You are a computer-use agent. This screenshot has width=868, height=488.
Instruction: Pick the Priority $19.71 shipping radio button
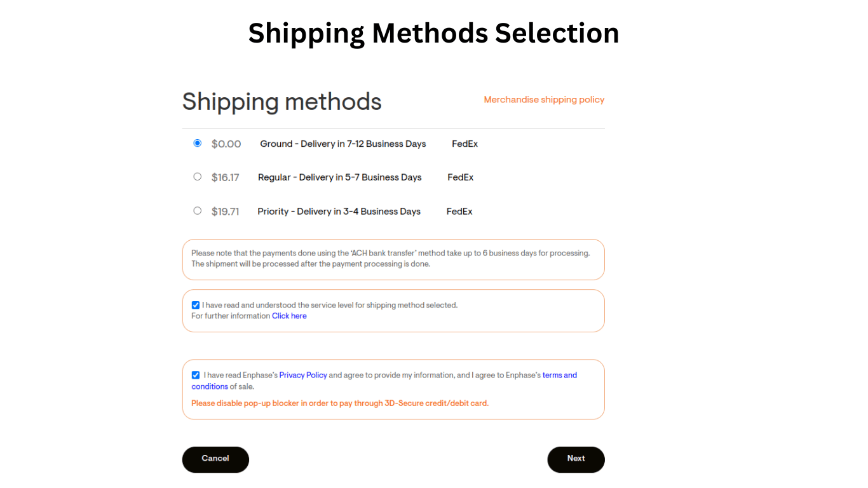click(x=198, y=210)
